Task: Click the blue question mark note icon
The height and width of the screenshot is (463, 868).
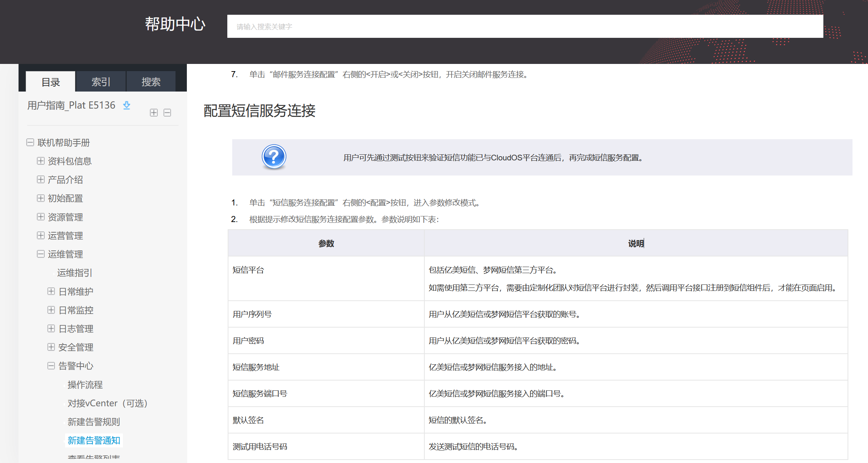Action: 274,157
